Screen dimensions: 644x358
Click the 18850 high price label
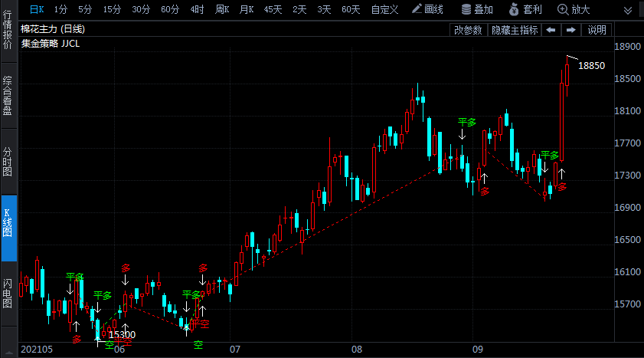point(591,66)
